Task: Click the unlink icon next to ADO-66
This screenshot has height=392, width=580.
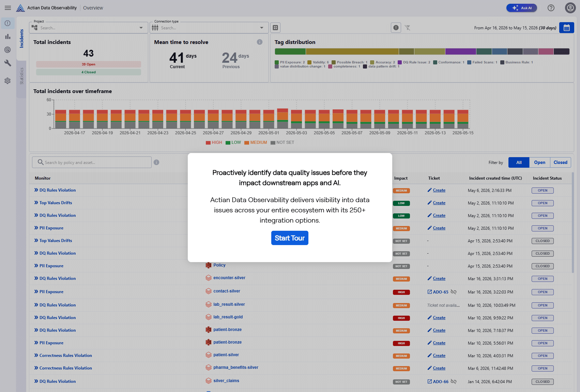Action: pos(454,381)
